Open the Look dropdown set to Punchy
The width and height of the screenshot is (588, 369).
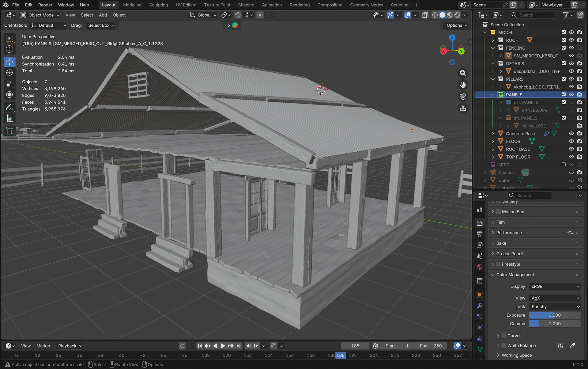555,306
